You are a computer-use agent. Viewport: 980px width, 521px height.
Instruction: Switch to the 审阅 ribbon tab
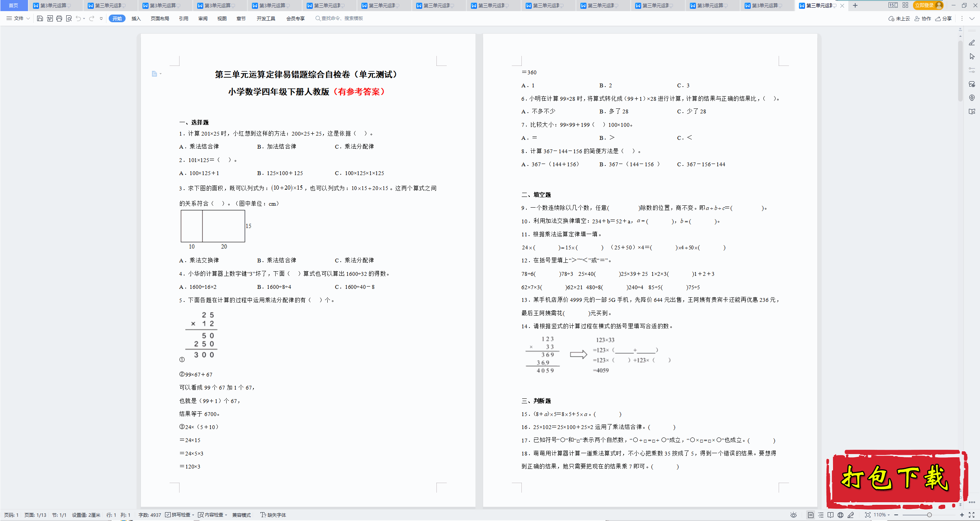(203, 18)
